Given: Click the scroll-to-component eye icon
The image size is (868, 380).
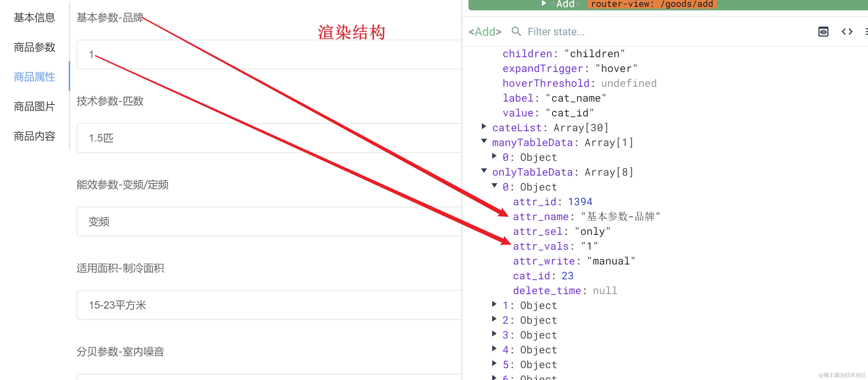Looking at the screenshot, I should 823,32.
